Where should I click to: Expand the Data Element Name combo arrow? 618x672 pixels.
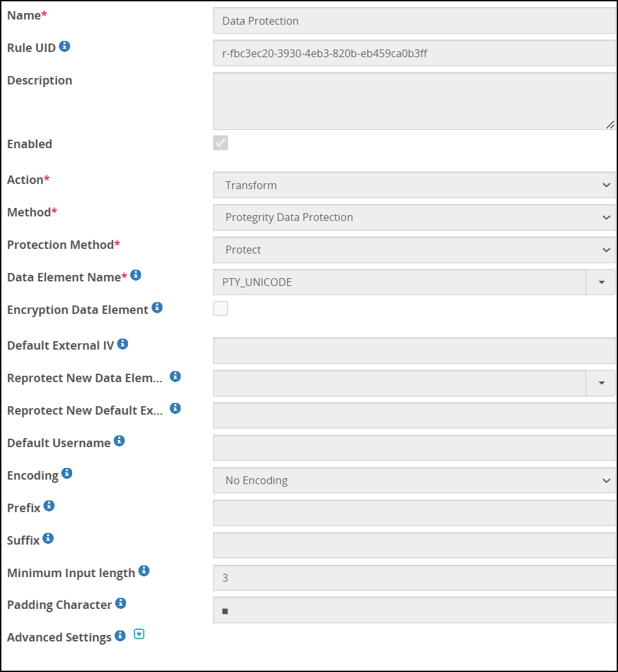(x=601, y=283)
